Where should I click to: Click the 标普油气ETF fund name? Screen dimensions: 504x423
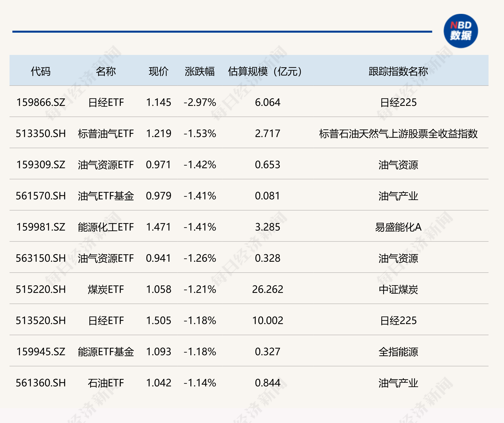tap(106, 134)
